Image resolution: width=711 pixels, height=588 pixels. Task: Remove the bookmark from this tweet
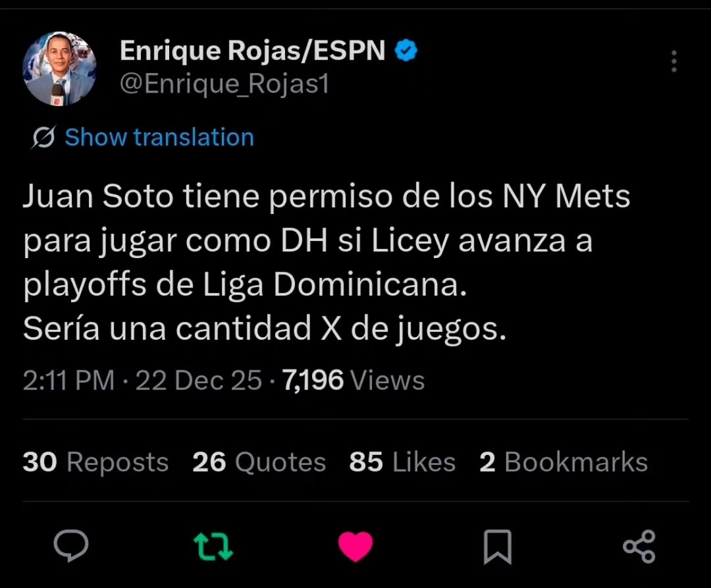(498, 545)
